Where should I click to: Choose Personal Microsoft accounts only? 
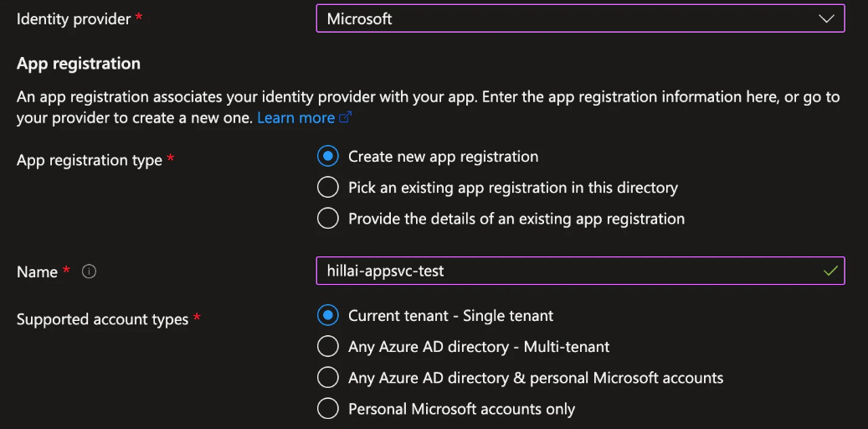tap(328, 409)
